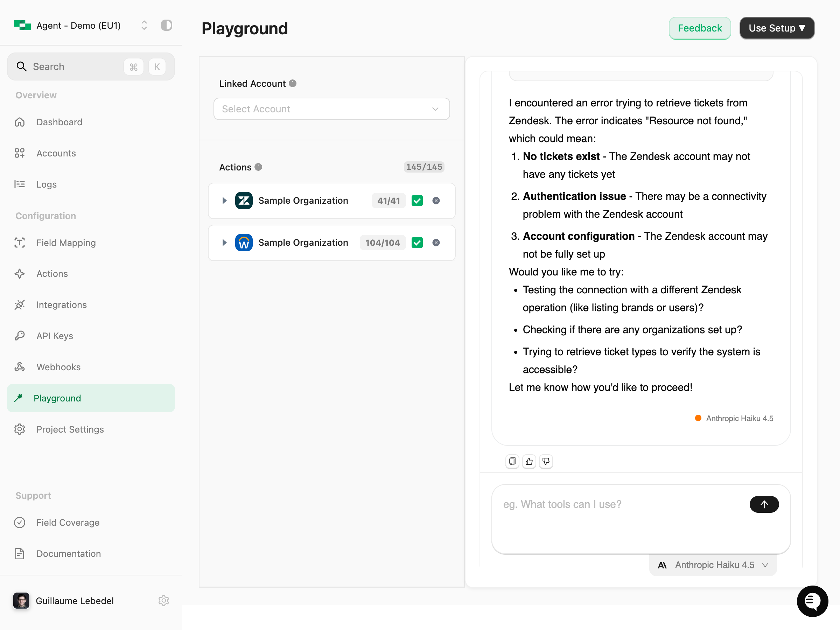
Task: Open the Anthropic Haiku 4.5 model selector
Action: (712, 565)
